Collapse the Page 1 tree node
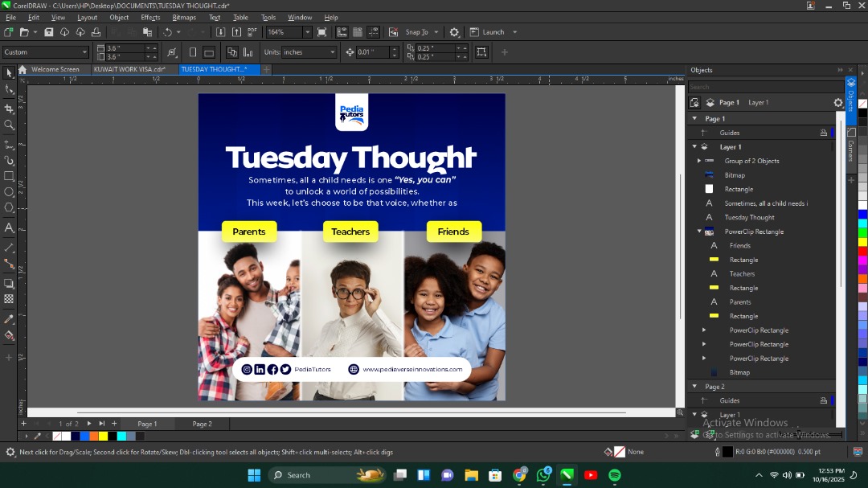 point(694,118)
